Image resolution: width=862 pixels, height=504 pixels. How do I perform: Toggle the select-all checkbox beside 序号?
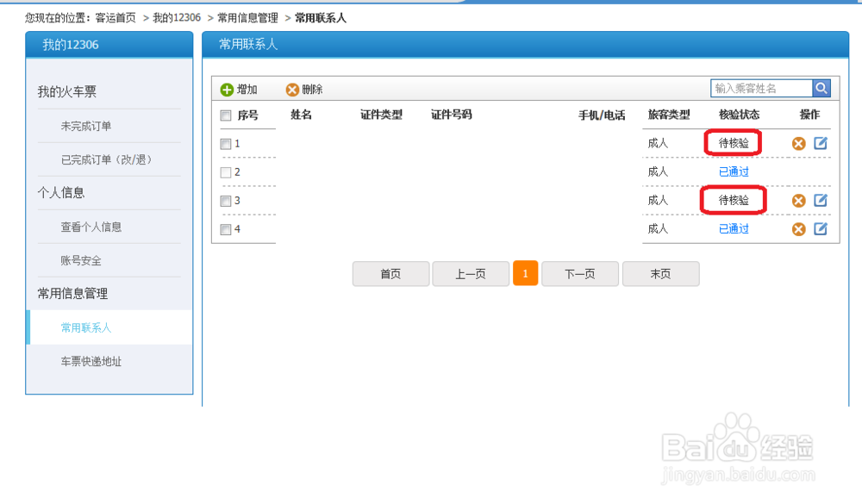tap(225, 115)
